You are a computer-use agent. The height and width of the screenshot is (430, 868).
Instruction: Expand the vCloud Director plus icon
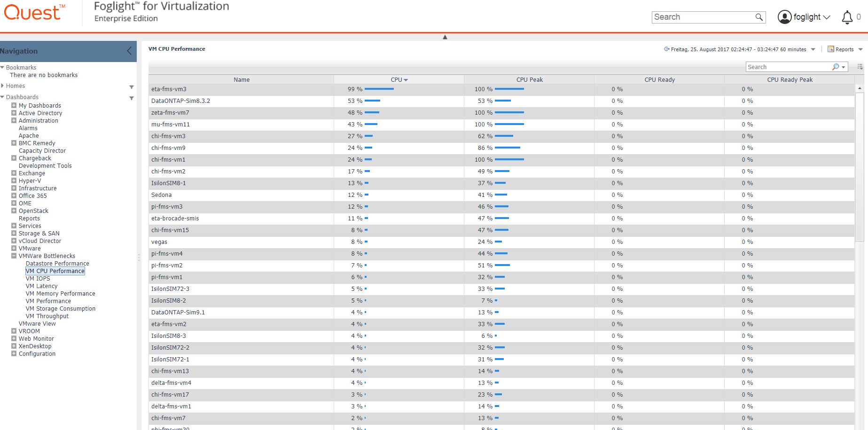(14, 241)
